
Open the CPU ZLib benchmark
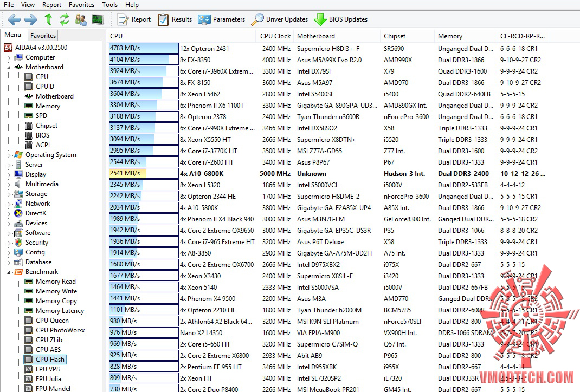coord(43,340)
